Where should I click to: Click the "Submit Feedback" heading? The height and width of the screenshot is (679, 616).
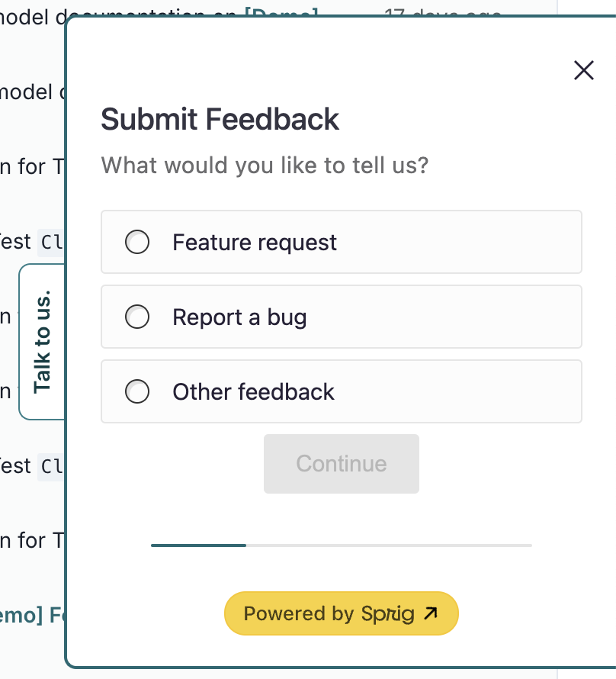click(220, 120)
